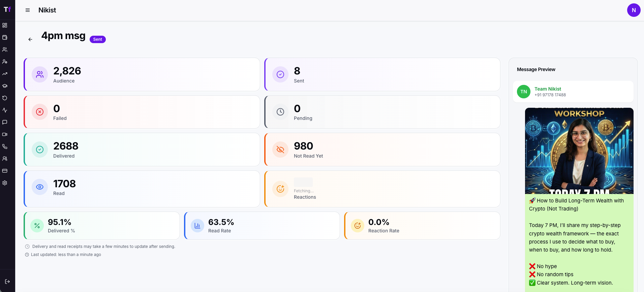
Task: Open the phone calls sidebar icon
Action: (x=5, y=147)
